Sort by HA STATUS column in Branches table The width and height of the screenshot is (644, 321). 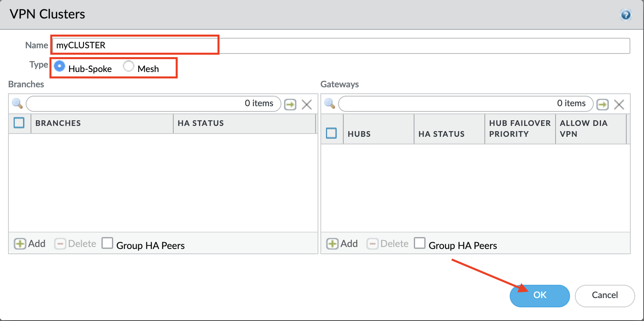coord(244,123)
